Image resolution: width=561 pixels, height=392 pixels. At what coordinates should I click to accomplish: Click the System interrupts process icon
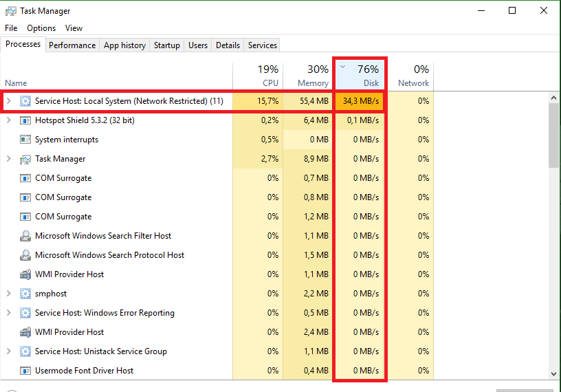click(25, 140)
